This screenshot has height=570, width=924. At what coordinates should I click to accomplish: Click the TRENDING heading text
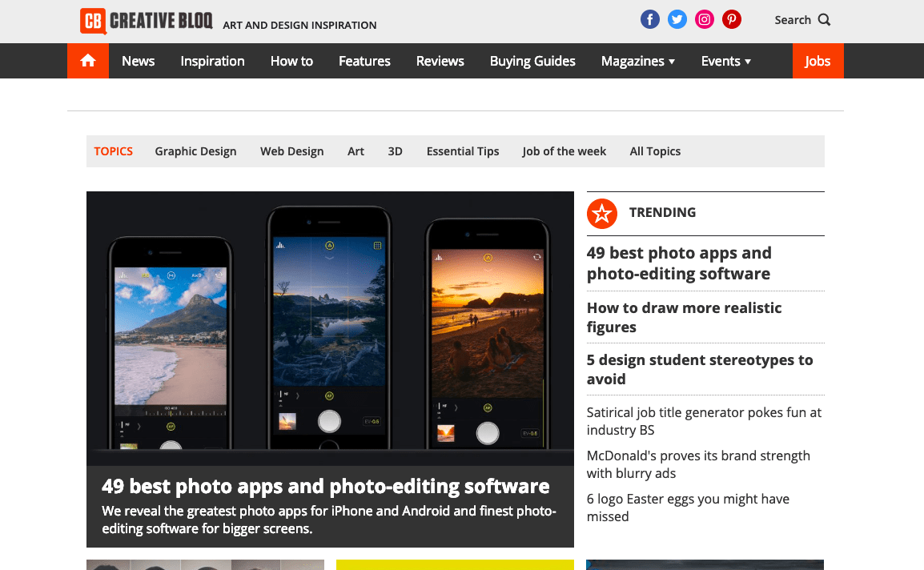click(662, 212)
